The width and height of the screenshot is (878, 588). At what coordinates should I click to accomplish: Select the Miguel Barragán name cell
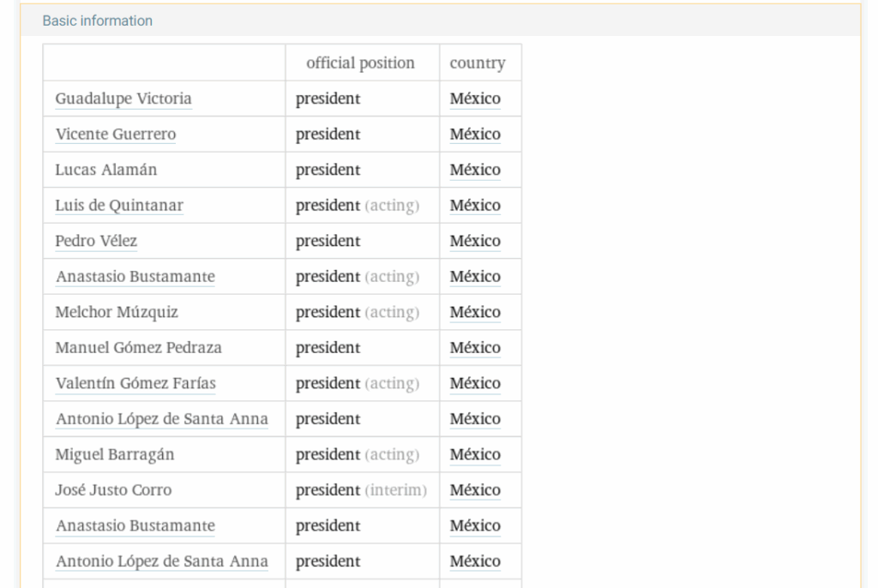115,454
